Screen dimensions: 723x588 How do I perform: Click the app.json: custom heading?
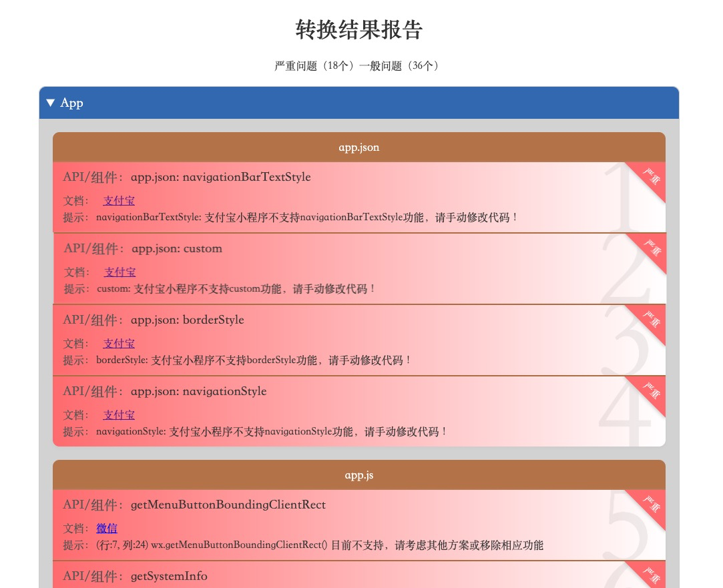(177, 249)
